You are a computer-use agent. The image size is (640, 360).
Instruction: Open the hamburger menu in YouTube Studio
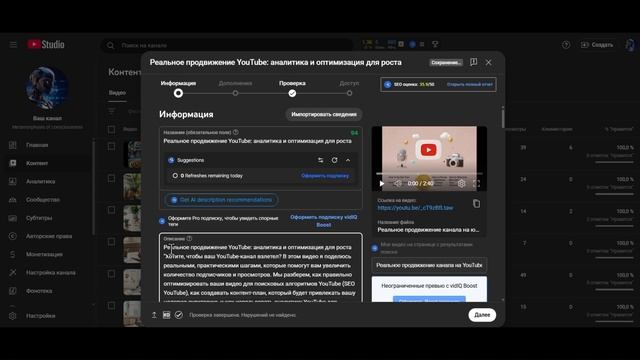(x=13, y=44)
